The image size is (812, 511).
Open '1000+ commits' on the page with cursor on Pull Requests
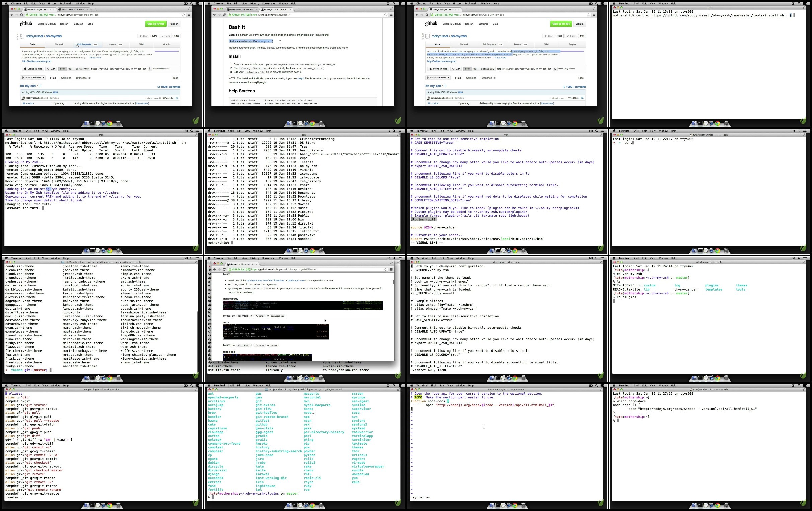click(169, 87)
